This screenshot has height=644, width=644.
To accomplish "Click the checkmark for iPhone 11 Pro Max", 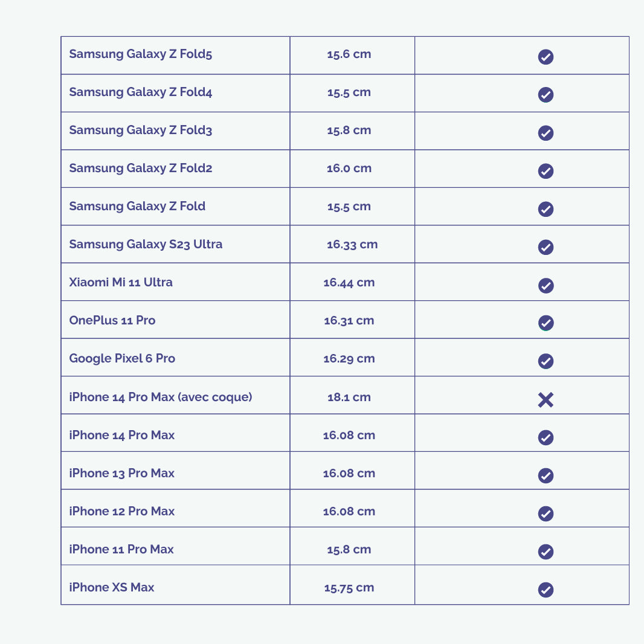I will [x=546, y=552].
